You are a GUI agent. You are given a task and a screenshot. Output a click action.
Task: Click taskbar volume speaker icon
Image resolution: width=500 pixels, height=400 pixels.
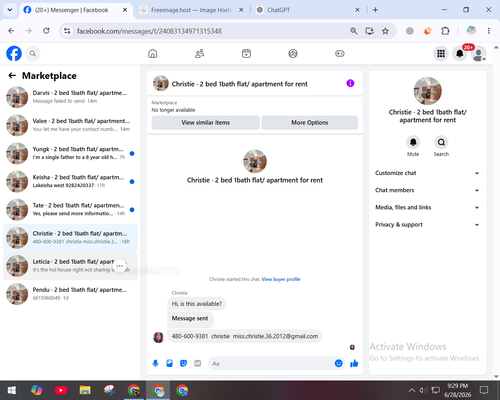point(423,390)
